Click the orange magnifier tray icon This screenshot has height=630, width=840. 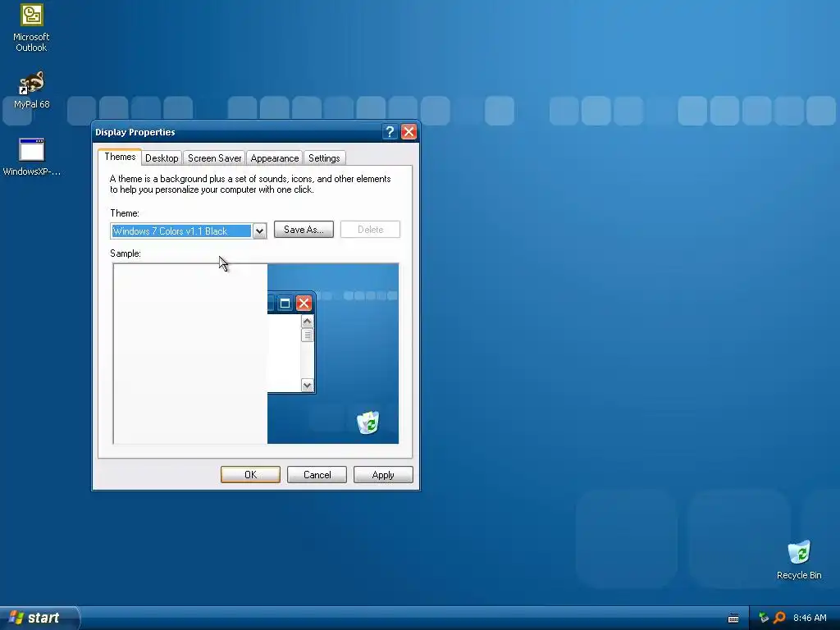[779, 618]
